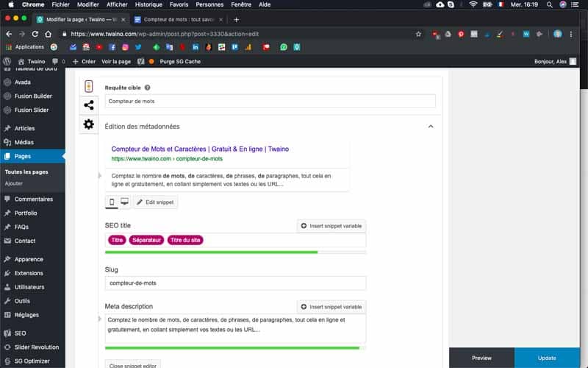
Task: Open Facebook bookmark icon
Action: [112, 47]
